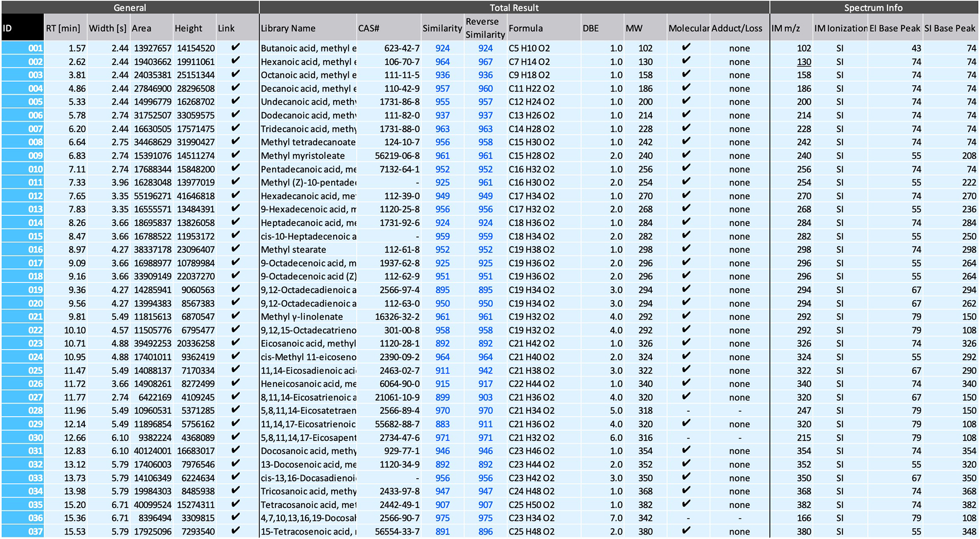Click the Eicosanoic acid, methyl name cell

point(308,344)
